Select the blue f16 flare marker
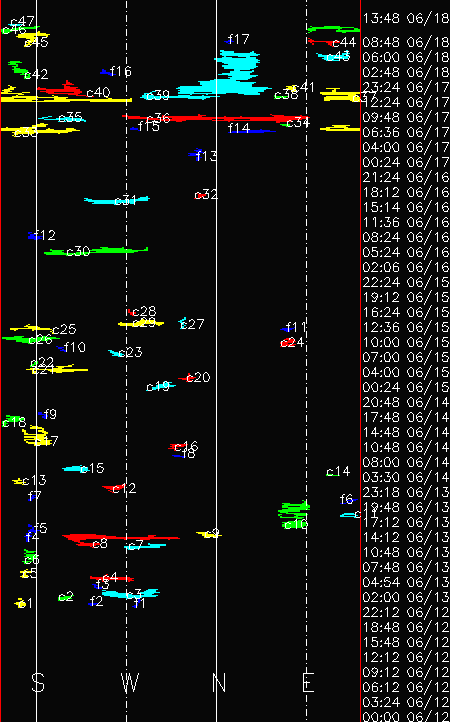This screenshot has height=722, width=450. point(107,72)
